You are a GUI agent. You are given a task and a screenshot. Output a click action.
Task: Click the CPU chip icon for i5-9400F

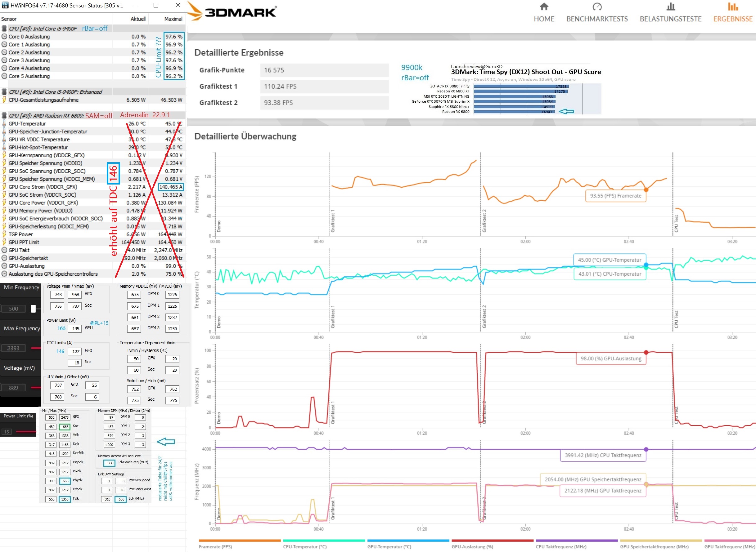4,29
